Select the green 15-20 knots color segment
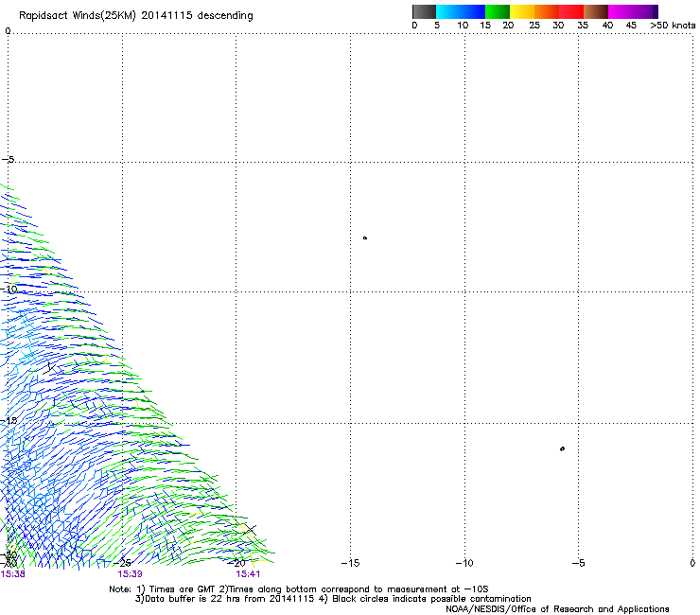This screenshot has width=700, height=615. pyautogui.click(x=498, y=11)
